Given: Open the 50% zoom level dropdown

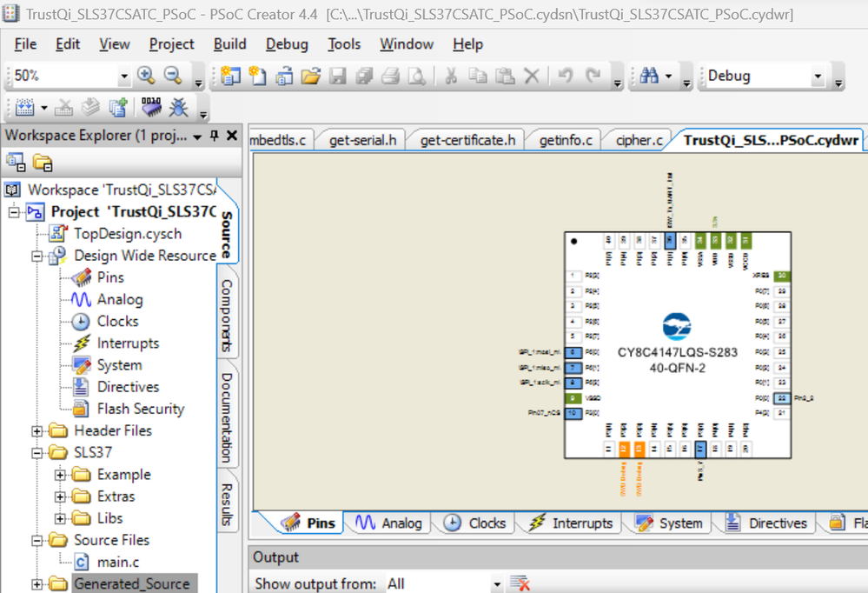Looking at the screenshot, I should point(125,76).
